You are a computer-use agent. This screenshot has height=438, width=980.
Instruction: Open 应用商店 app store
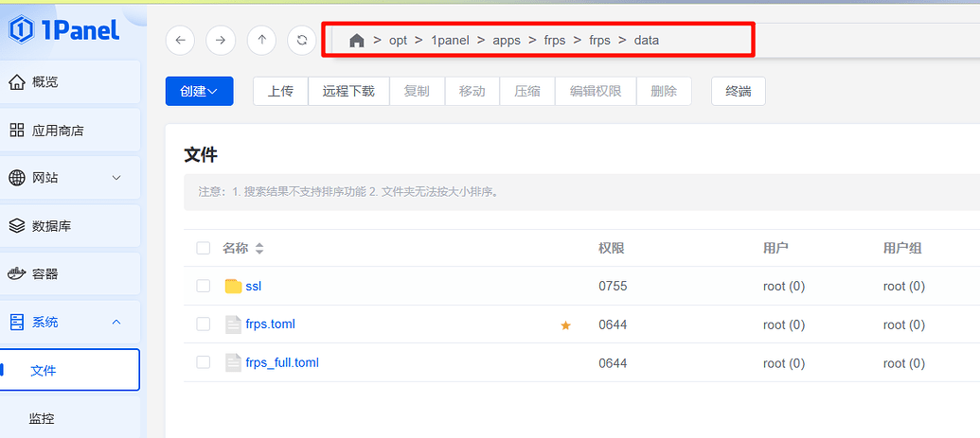[70, 130]
